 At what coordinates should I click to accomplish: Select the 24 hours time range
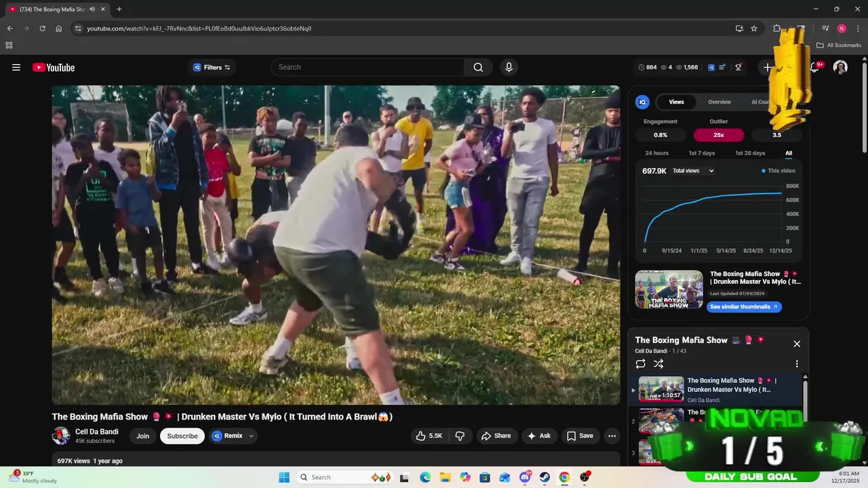[656, 153]
